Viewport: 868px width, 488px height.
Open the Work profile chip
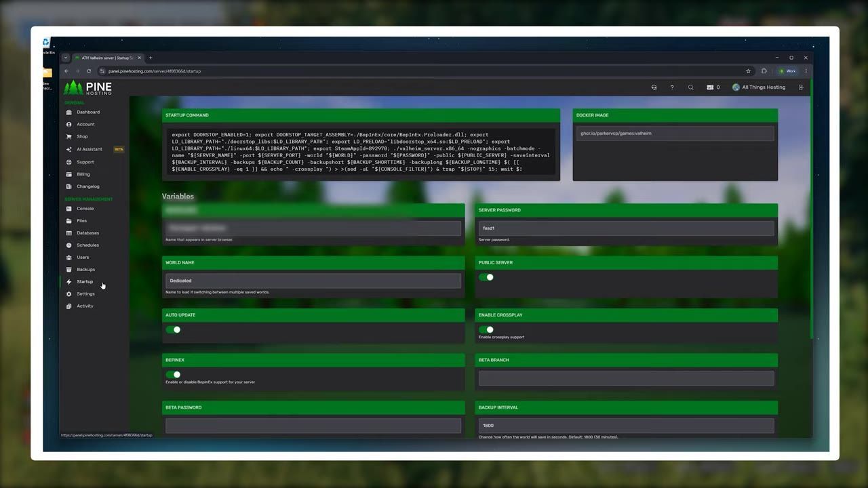[787, 70]
